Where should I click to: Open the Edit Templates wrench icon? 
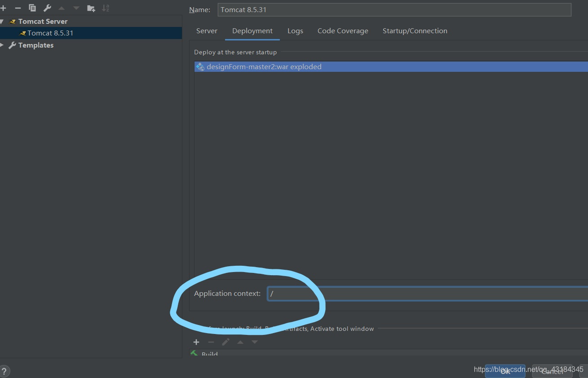point(47,8)
